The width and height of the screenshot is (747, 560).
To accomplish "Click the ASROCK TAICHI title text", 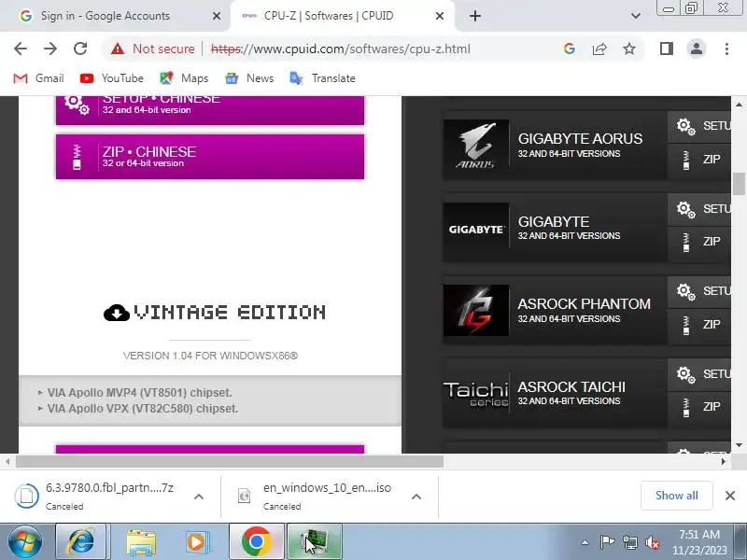I will coord(571,387).
